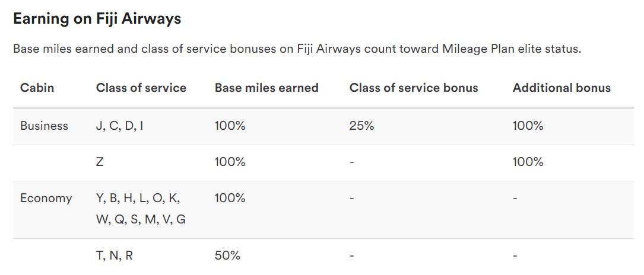The width and height of the screenshot is (644, 275).
Task: Select the Y, B, H, L, O, K fare classes
Action: click(138, 199)
